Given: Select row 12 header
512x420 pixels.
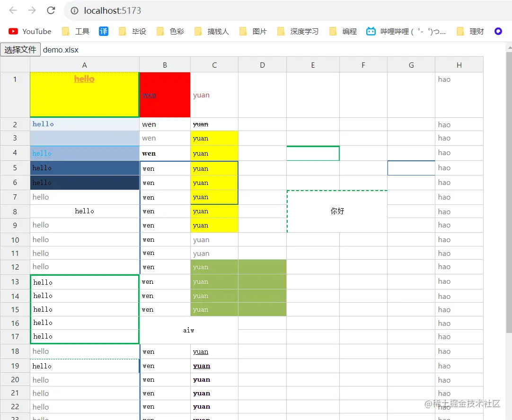Looking at the screenshot, I should (x=15, y=267).
